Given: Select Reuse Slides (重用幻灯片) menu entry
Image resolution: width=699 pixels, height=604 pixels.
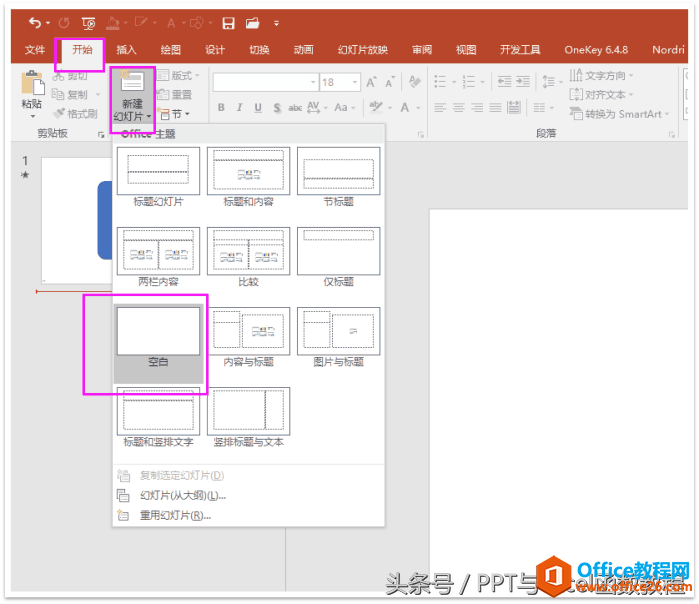Looking at the screenshot, I should tap(175, 515).
